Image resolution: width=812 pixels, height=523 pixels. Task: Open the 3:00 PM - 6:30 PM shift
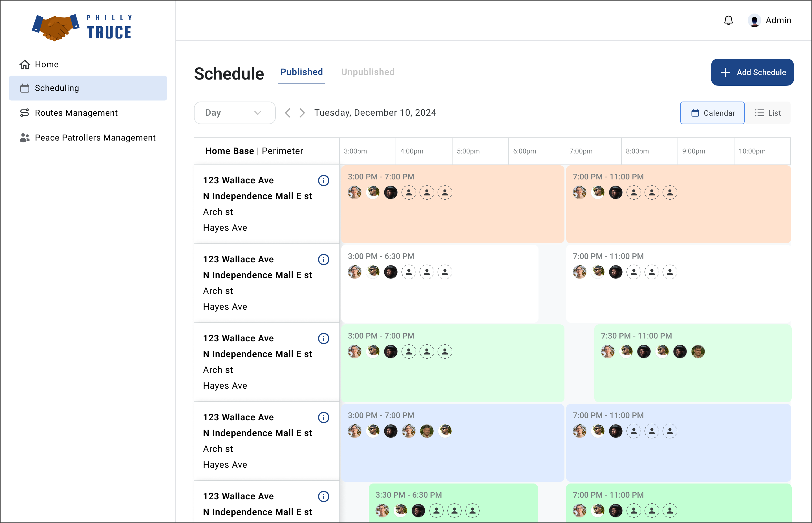tap(440, 284)
